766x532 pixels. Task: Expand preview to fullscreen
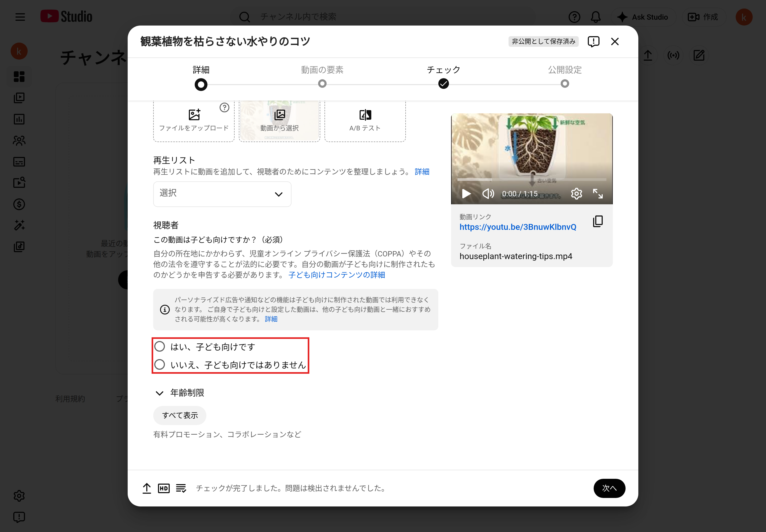[598, 194]
